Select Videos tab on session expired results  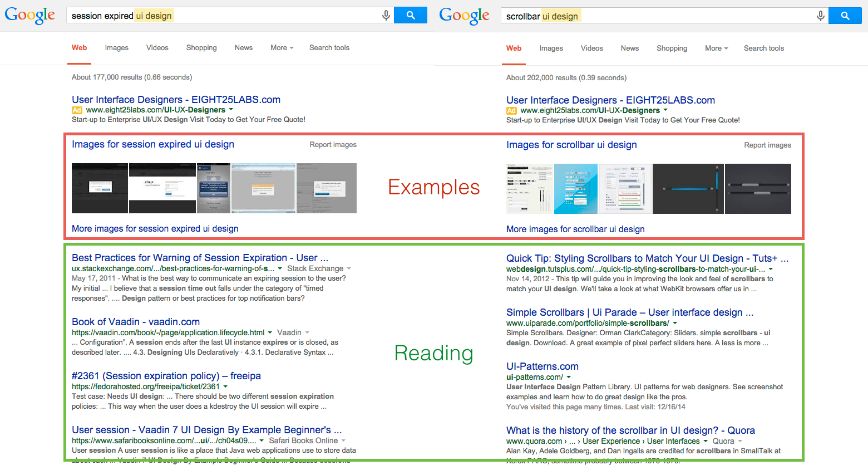pos(157,48)
